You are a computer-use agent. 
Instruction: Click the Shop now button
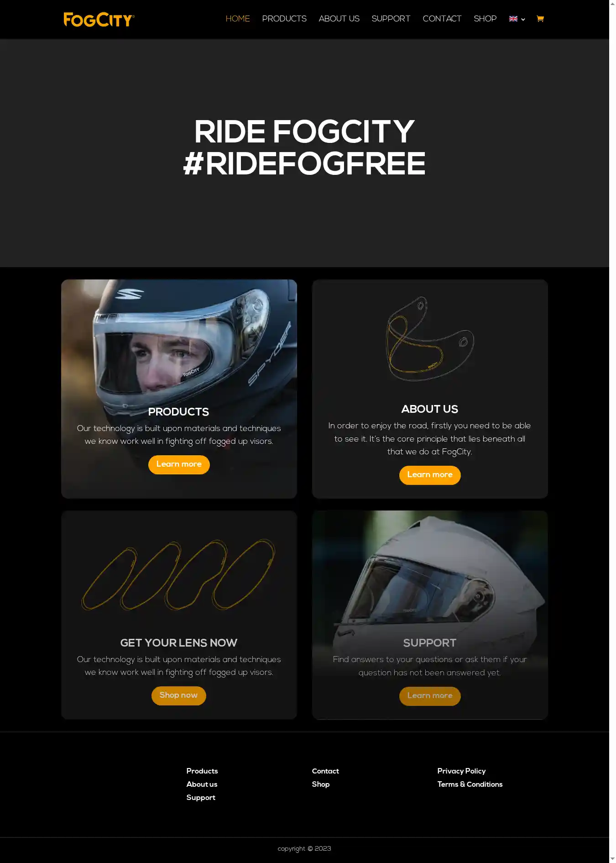179,695
